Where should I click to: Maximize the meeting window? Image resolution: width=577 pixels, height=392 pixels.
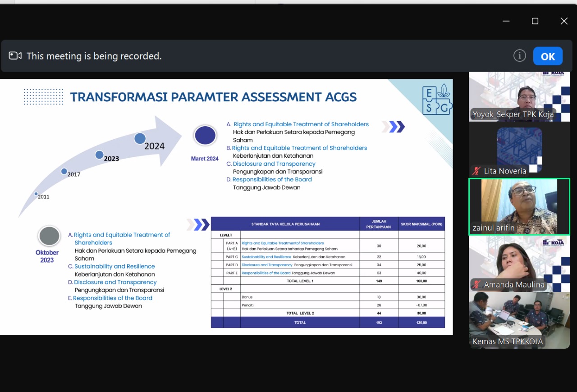pos(535,21)
